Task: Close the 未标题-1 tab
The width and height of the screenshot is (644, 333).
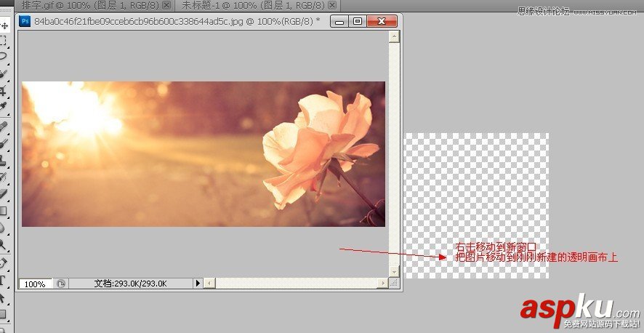Action: pyautogui.click(x=332, y=5)
